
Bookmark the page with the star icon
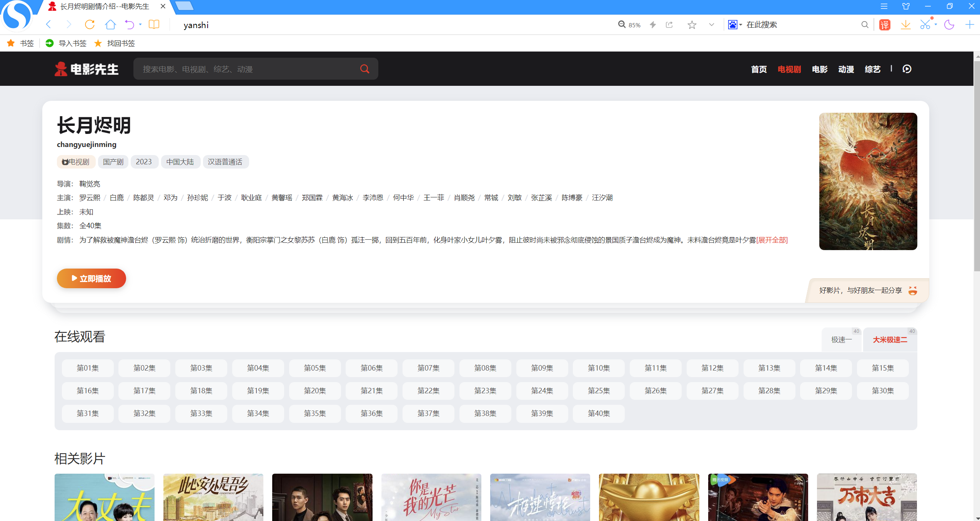[x=692, y=25]
